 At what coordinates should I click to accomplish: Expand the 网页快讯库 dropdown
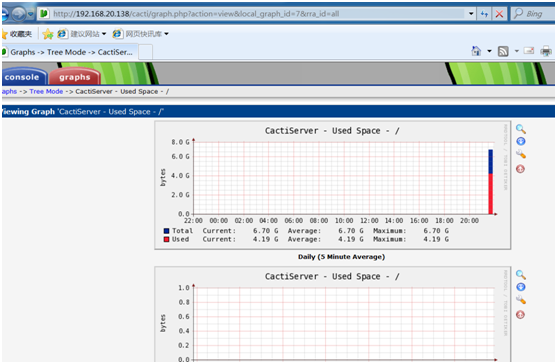[166, 34]
